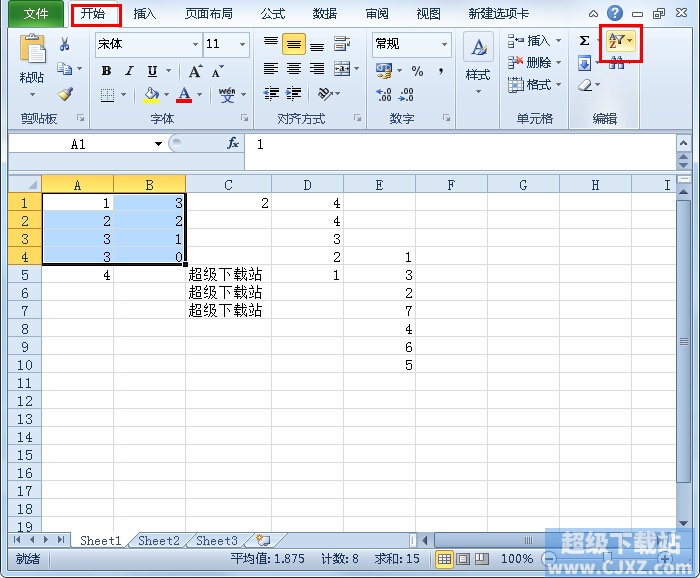This screenshot has width=700, height=578.
Task: Select the Page Layout view button
Action: point(462,558)
